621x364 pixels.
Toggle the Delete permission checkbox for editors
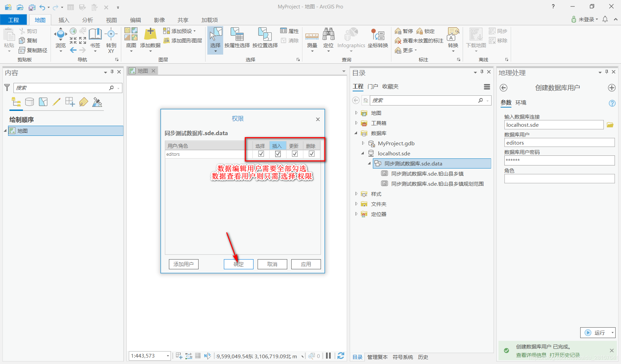click(312, 154)
